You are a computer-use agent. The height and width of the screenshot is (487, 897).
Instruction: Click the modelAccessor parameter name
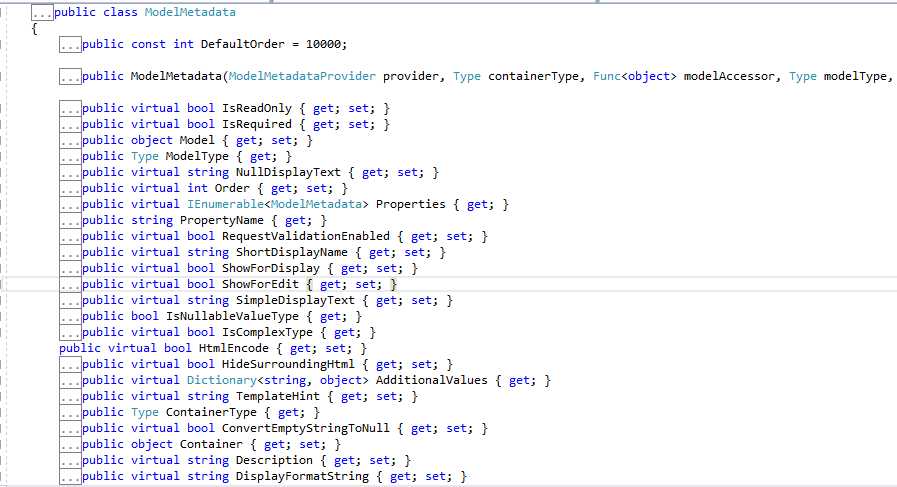(x=729, y=76)
